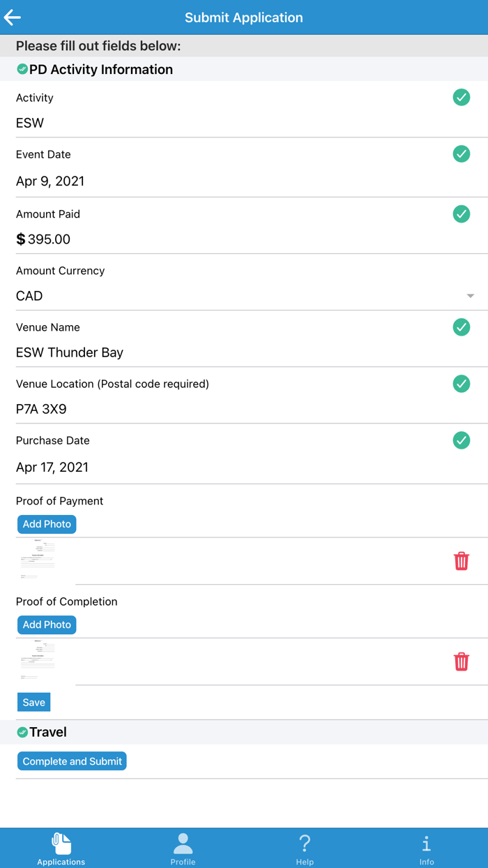Viewport: 488px width, 868px height.
Task: Tap the back arrow icon
Action: (x=13, y=17)
